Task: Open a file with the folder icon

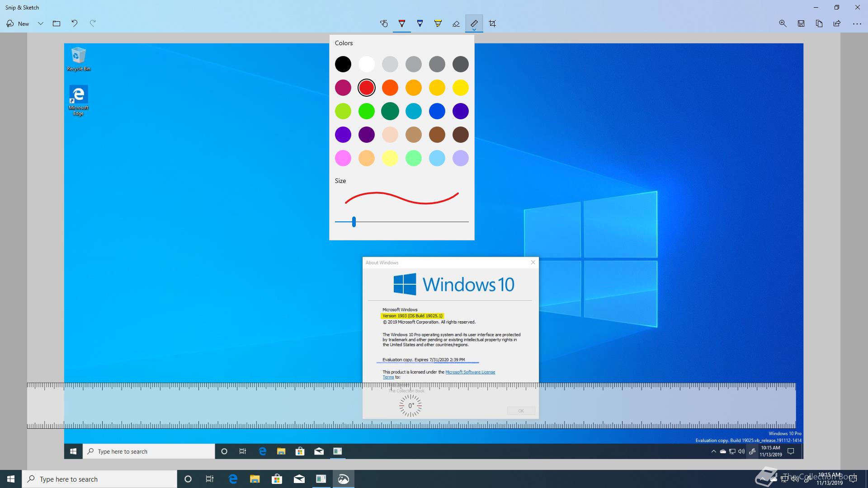Action: click(x=57, y=23)
